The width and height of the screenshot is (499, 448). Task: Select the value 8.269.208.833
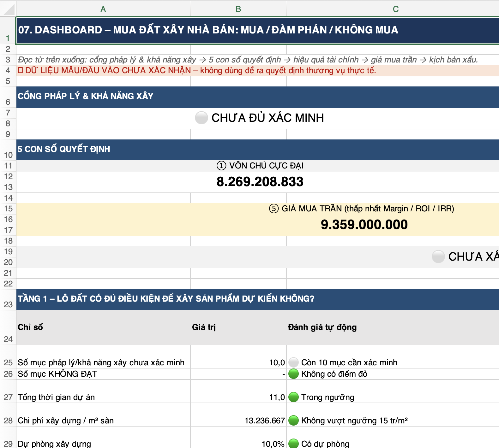point(260,182)
